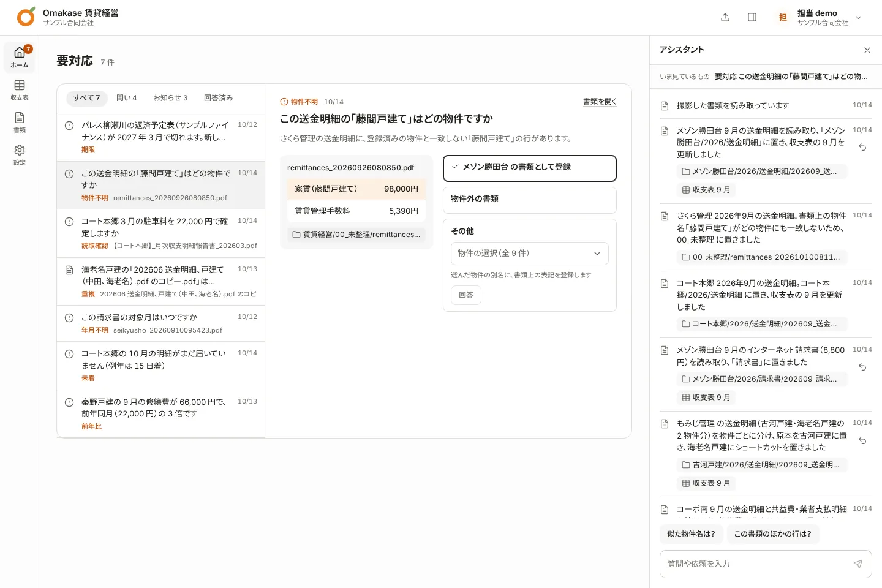Open the 物件の選択（全9件） dropdown

click(x=530, y=254)
